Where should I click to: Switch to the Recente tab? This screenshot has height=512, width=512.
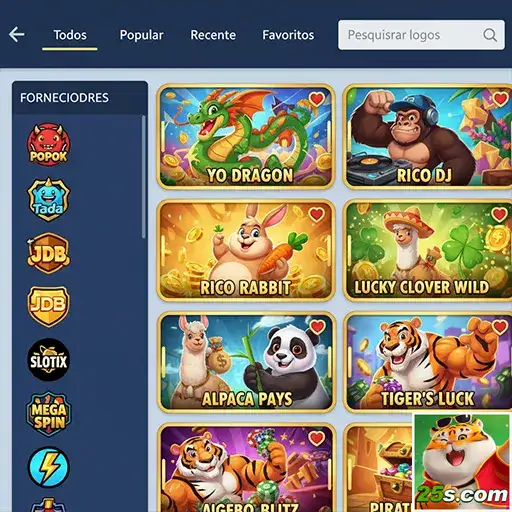click(x=213, y=35)
